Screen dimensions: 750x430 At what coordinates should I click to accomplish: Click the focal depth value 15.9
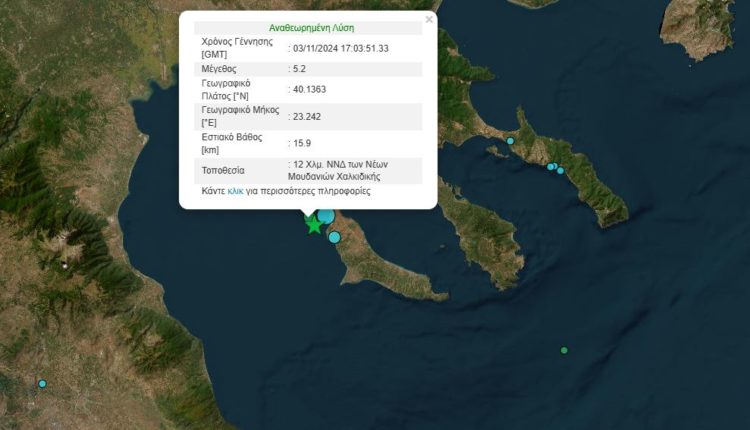[x=301, y=143]
